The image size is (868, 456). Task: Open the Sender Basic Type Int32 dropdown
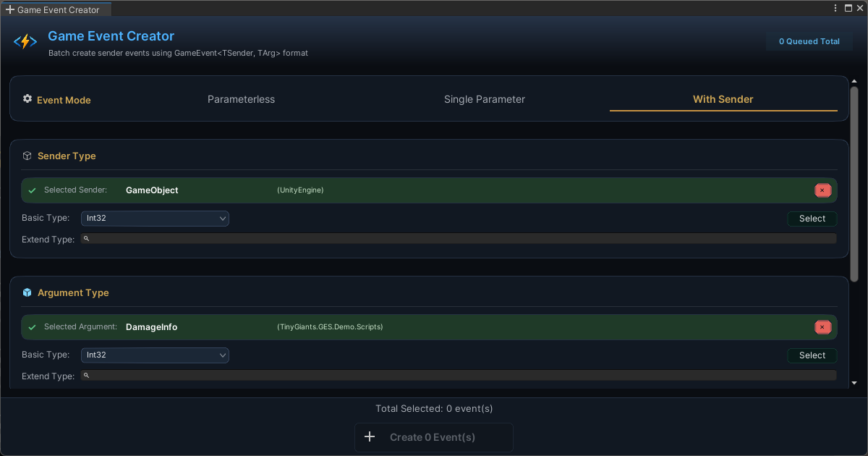tap(155, 218)
